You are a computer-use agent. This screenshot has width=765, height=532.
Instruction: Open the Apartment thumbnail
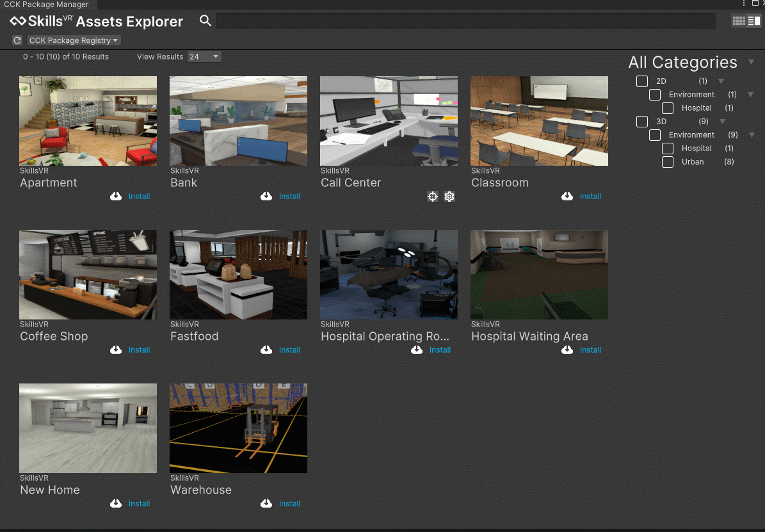(88, 120)
